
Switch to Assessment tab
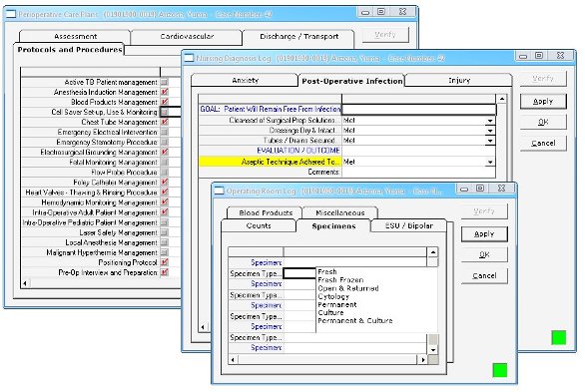tap(75, 36)
